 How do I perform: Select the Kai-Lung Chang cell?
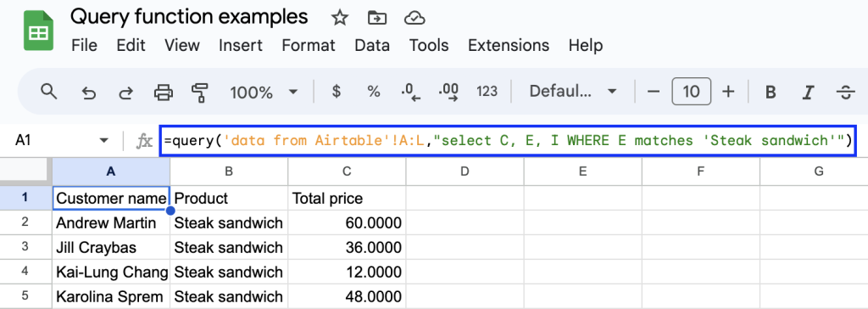(111, 272)
